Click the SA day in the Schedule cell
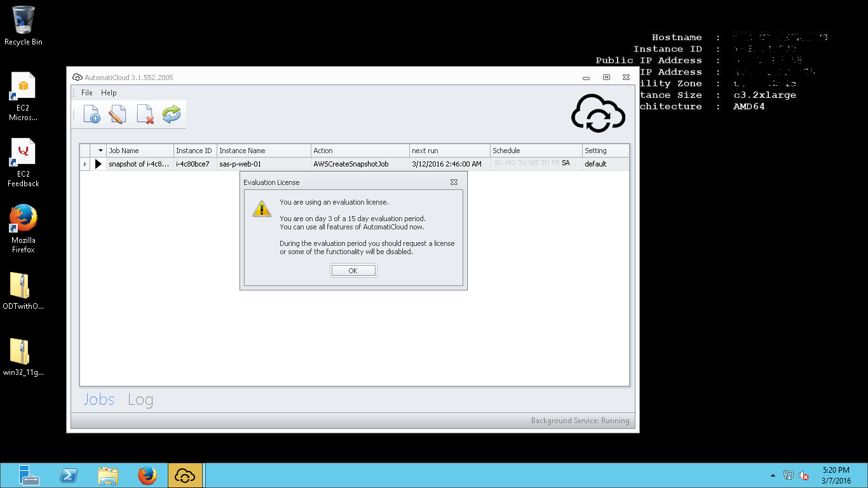 (x=566, y=163)
